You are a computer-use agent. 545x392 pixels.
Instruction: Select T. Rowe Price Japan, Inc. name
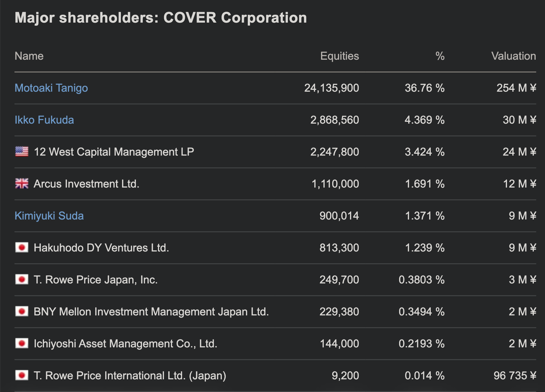tap(96, 280)
